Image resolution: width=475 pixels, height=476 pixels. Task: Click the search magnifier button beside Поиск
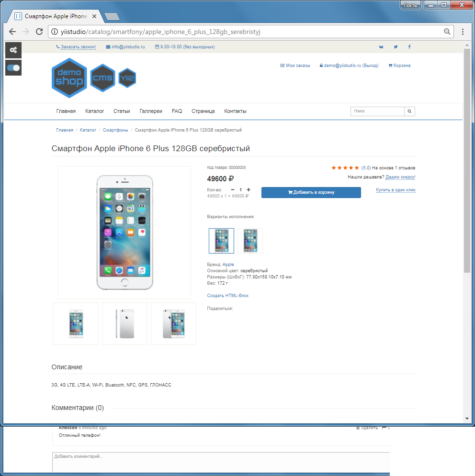[x=409, y=111]
